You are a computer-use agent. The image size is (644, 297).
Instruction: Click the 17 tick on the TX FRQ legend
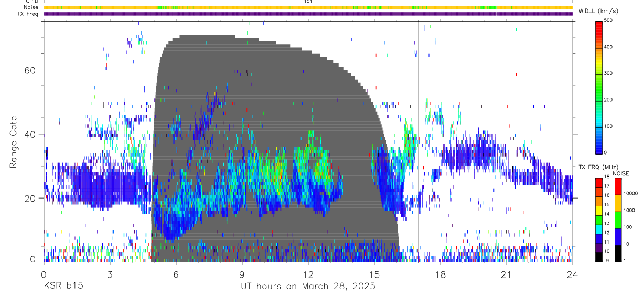pos(606,186)
